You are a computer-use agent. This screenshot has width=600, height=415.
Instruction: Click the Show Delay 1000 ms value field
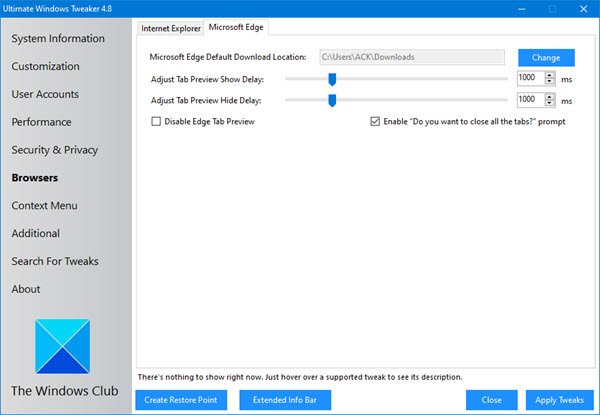click(531, 78)
